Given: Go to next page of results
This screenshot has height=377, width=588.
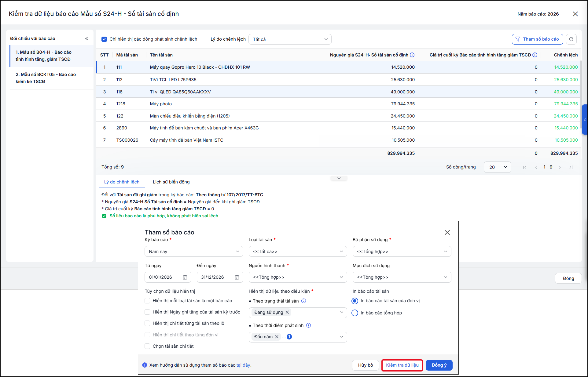Looking at the screenshot, I should pyautogui.click(x=560, y=167).
